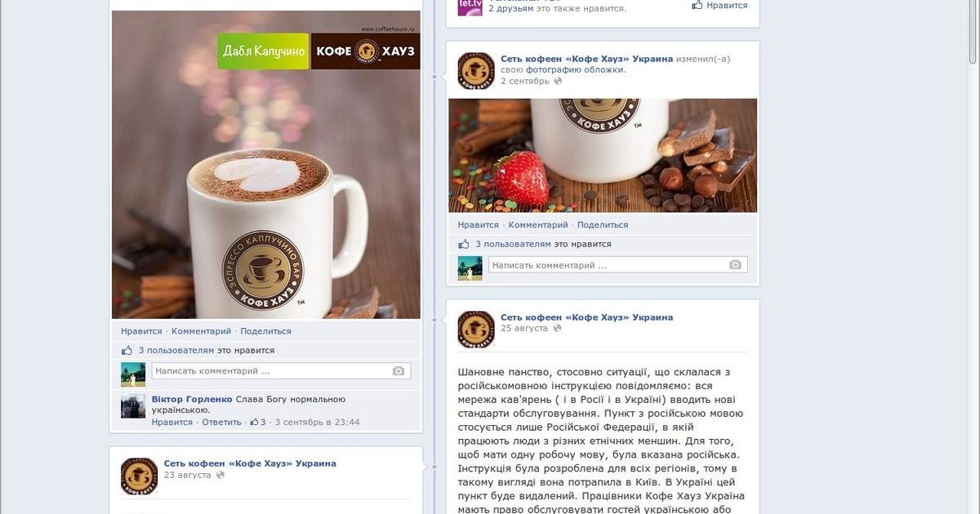The image size is (980, 514).
Task: Click thumbs-up icon under cover photo post
Action: pos(464,244)
